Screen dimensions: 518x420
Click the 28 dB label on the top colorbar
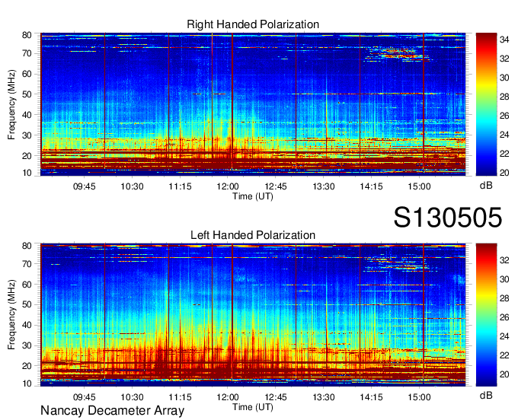click(x=504, y=97)
